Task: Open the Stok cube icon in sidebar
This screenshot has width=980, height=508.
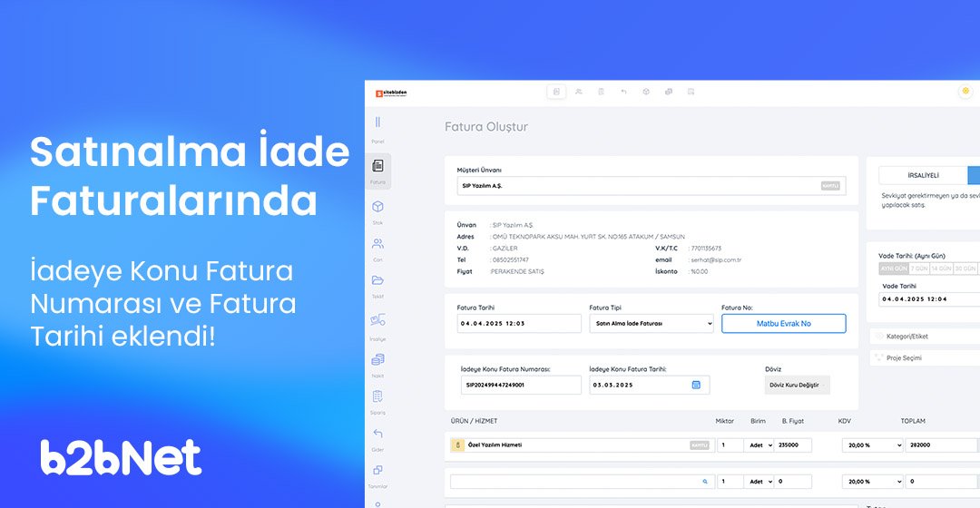Action: pos(377,207)
